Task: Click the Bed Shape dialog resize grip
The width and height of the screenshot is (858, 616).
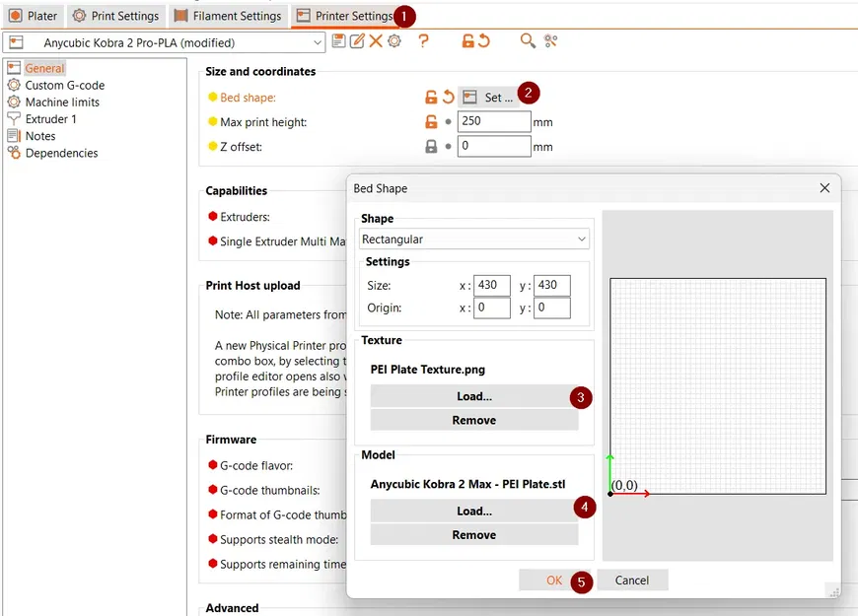Action: point(834,592)
